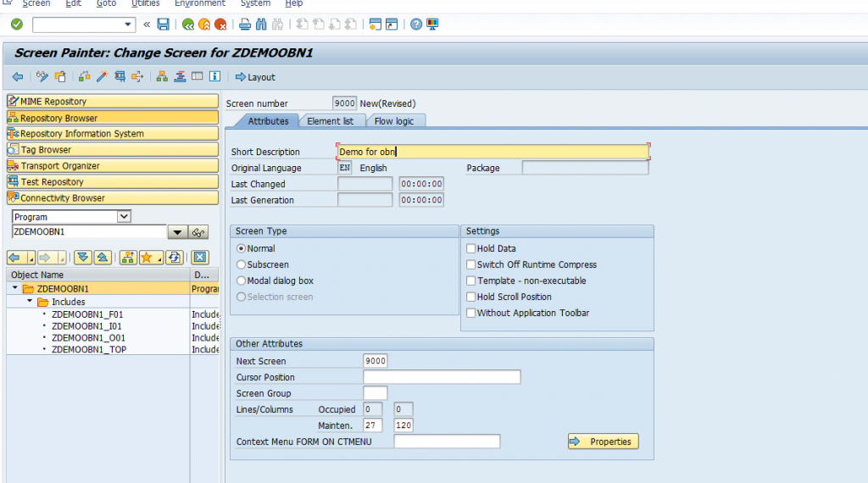This screenshot has width=868, height=483.
Task: Switch to the Attributes tab
Action: pyautogui.click(x=268, y=121)
